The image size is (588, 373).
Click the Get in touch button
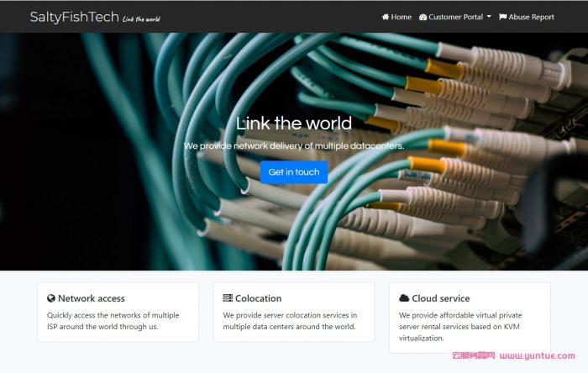click(x=294, y=172)
